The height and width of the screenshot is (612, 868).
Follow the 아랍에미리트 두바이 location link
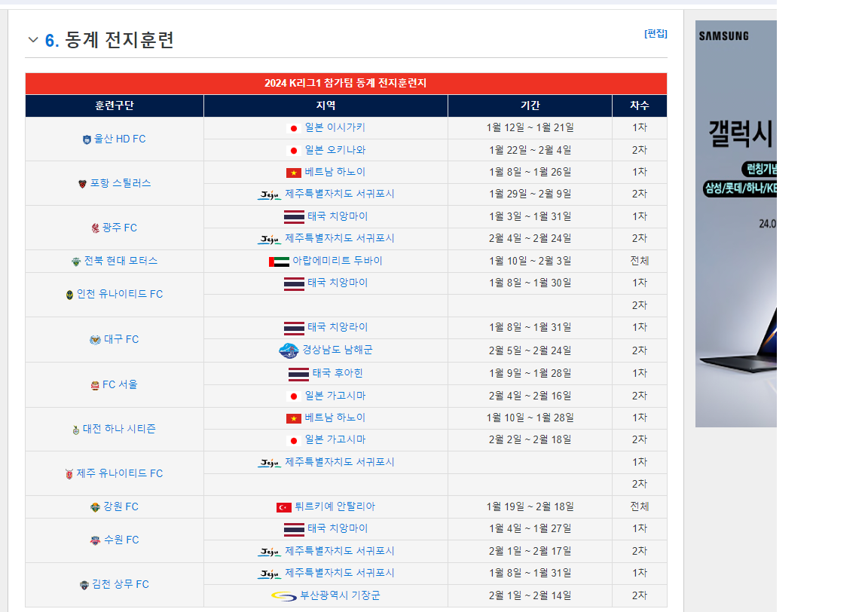coord(337,261)
